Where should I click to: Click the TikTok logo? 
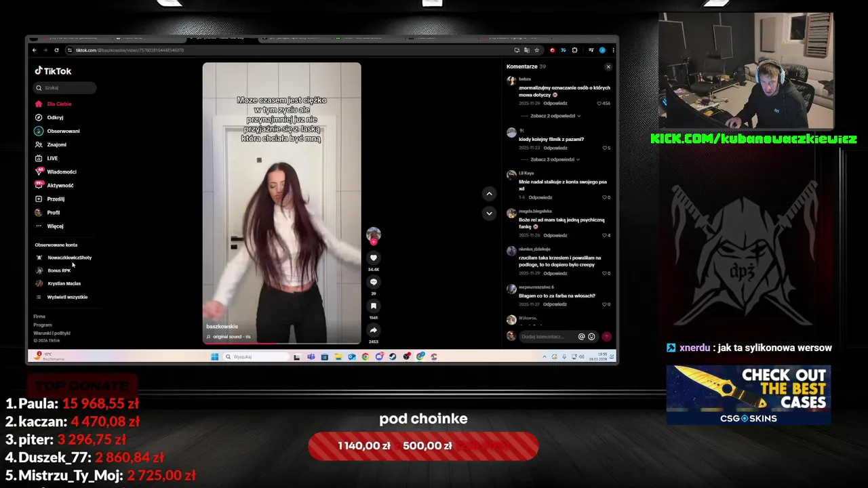[53, 70]
